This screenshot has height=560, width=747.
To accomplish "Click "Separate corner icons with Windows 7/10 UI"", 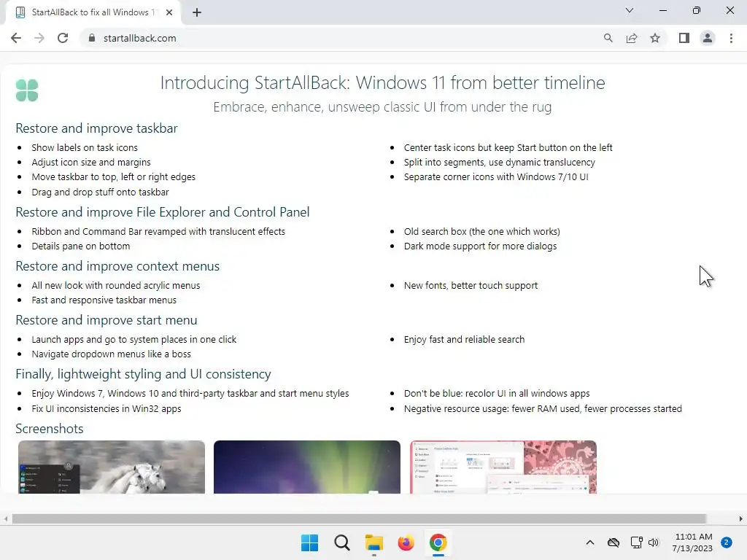I will (496, 176).
